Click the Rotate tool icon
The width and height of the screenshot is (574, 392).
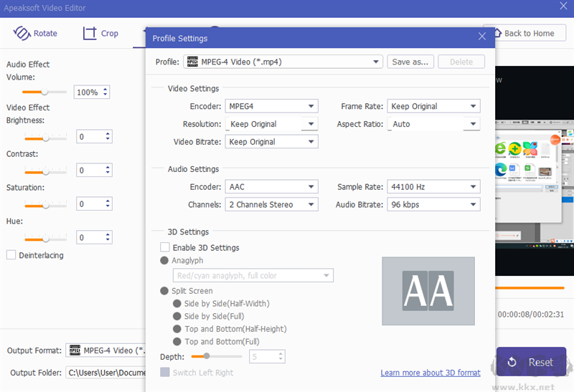pyautogui.click(x=23, y=33)
